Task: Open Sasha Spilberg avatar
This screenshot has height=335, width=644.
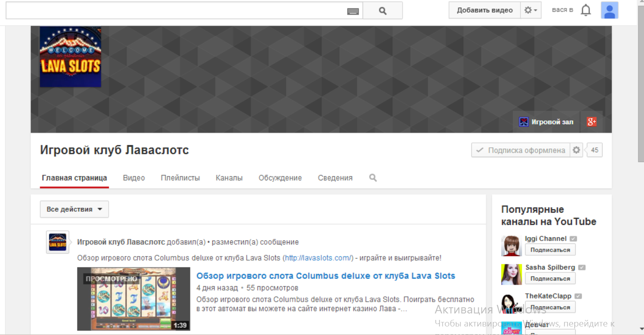Action: (511, 274)
